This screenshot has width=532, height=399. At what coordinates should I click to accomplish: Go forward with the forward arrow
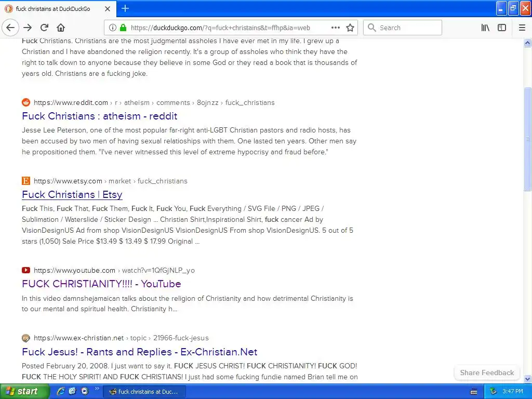pos(28,28)
